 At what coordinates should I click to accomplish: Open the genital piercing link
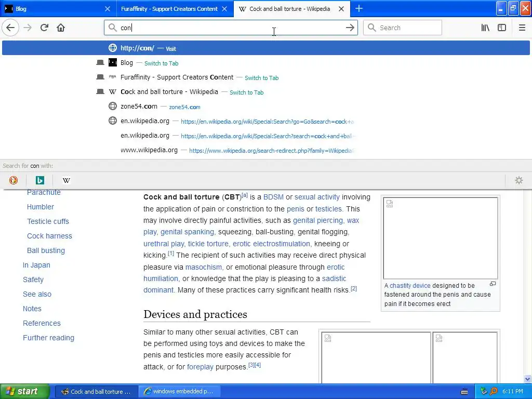point(318,220)
